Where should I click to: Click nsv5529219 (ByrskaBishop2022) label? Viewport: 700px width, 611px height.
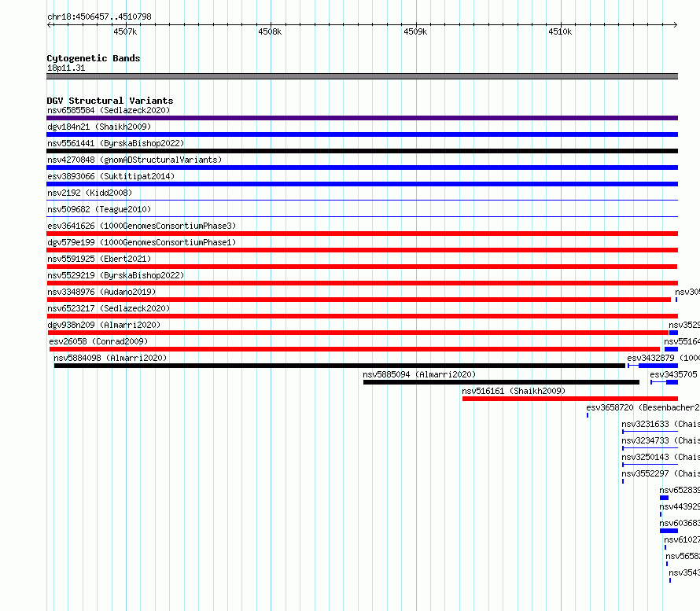point(116,275)
